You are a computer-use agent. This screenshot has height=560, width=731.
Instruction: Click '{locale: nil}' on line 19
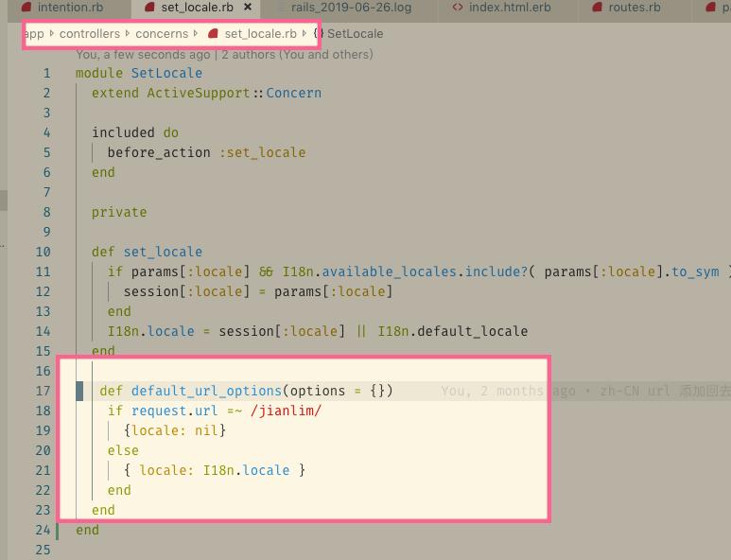[x=175, y=430]
